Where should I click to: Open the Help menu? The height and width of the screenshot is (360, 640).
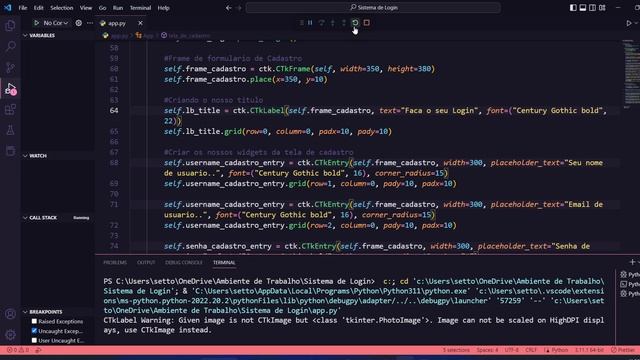[x=163, y=8]
